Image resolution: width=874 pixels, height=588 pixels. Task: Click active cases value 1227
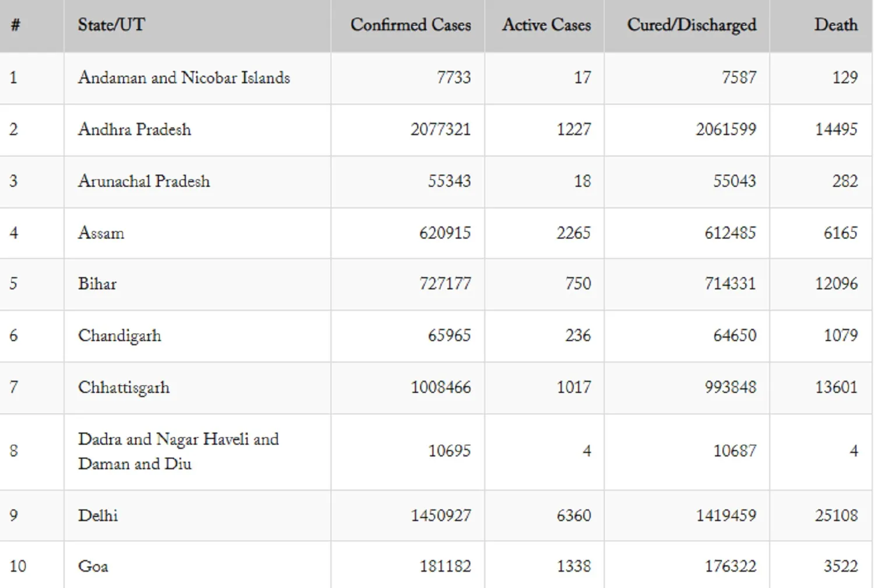(x=574, y=129)
